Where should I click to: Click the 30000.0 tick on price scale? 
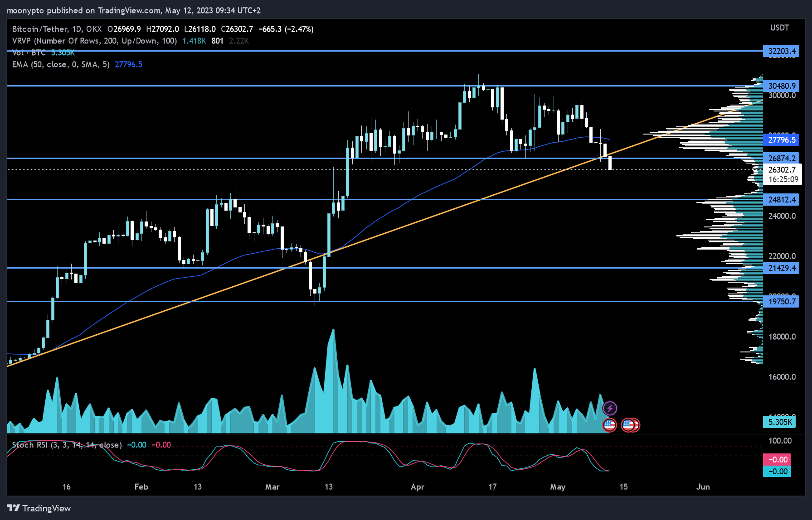(782, 95)
